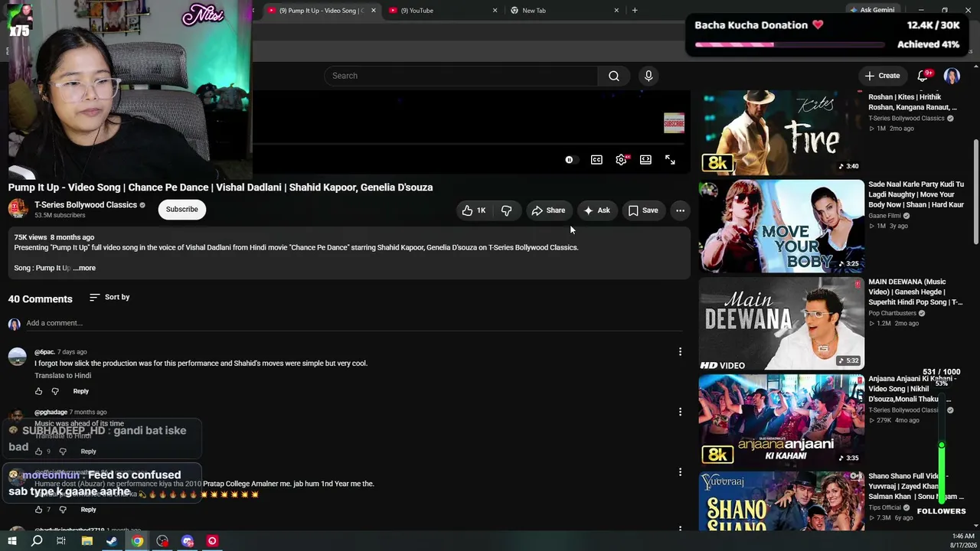Open the Create menu

(x=882, y=76)
